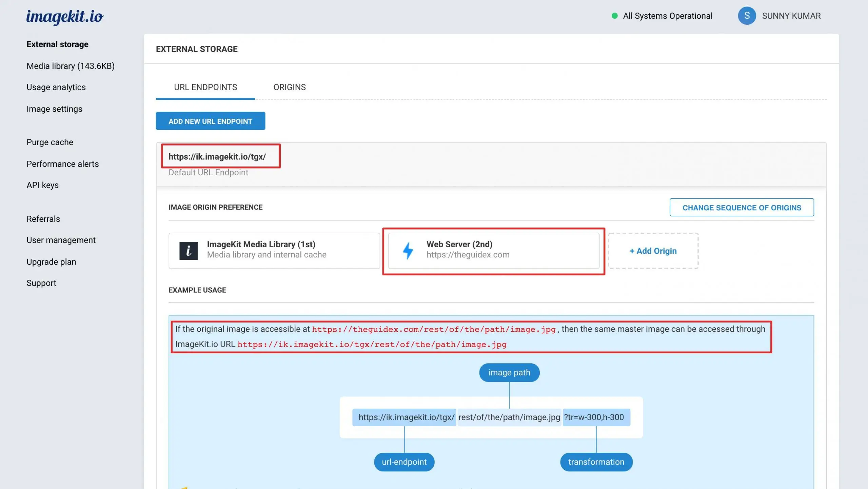Open the Sunny Kumar profile avatar
This screenshot has width=868, height=489.
[747, 16]
